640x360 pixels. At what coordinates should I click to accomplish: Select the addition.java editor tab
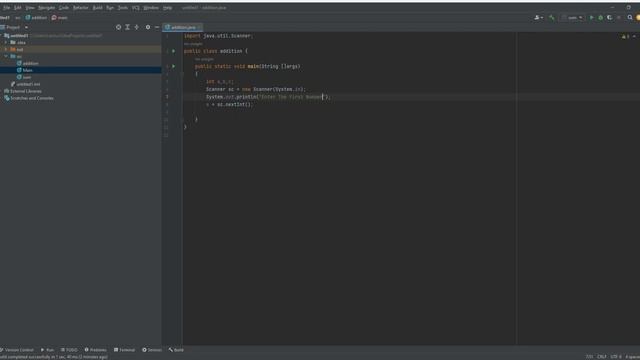182,27
